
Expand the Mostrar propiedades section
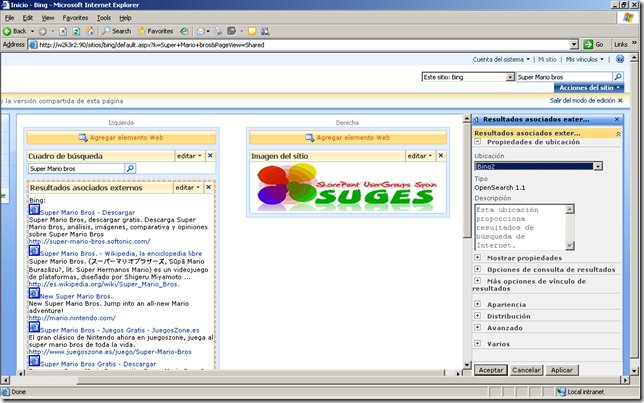tap(478, 258)
